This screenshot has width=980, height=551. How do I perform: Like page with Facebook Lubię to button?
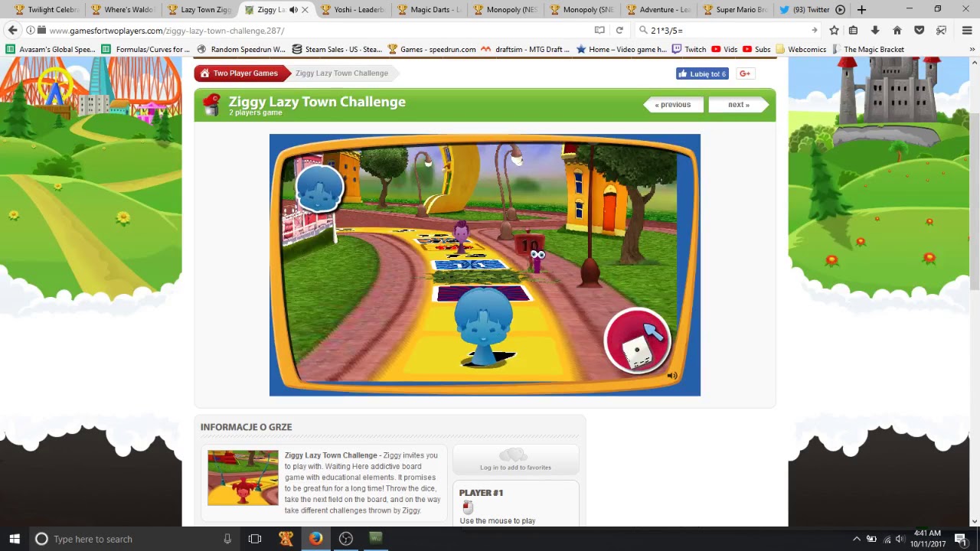click(701, 73)
